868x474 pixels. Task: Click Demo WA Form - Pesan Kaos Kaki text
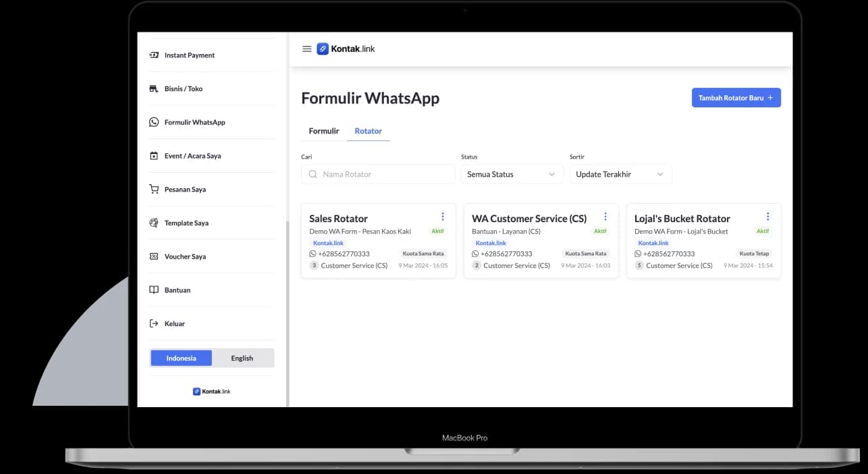coord(360,232)
